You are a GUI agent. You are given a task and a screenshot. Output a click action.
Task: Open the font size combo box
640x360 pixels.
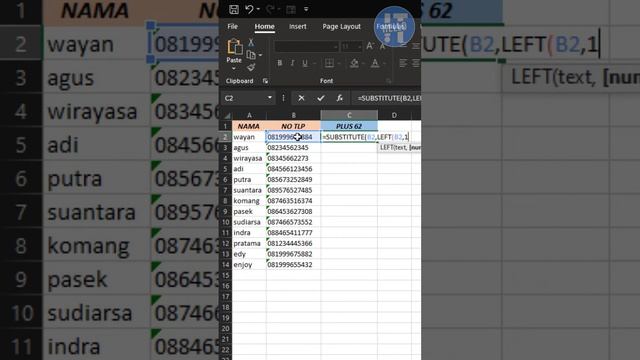(x=351, y=47)
